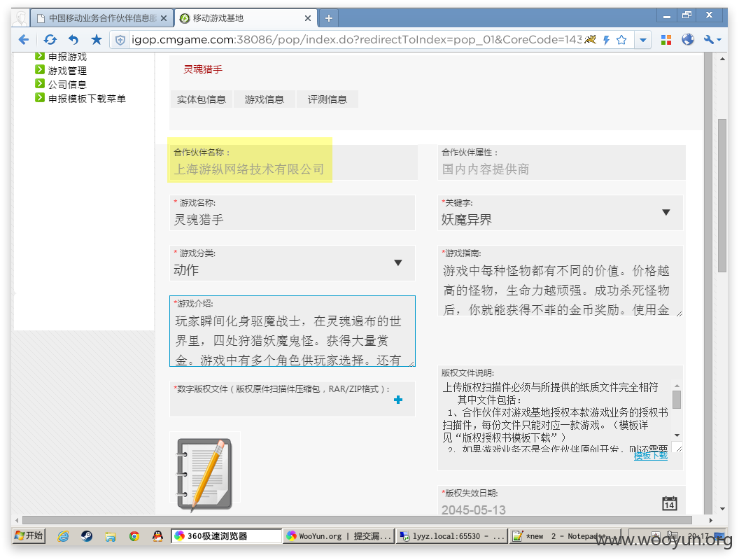
Task: Switch to the 中国移动业务合作伙伴信息 tab
Action: pyautogui.click(x=101, y=18)
